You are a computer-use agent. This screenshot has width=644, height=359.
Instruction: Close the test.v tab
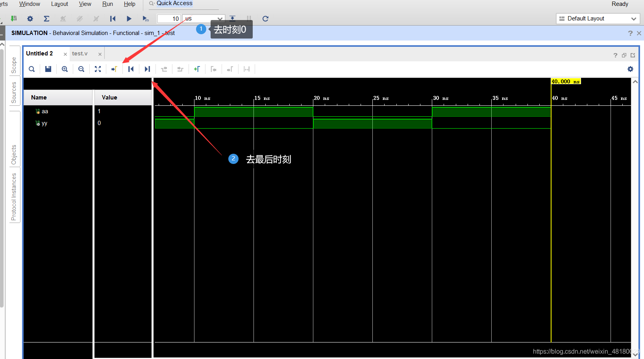click(x=100, y=54)
